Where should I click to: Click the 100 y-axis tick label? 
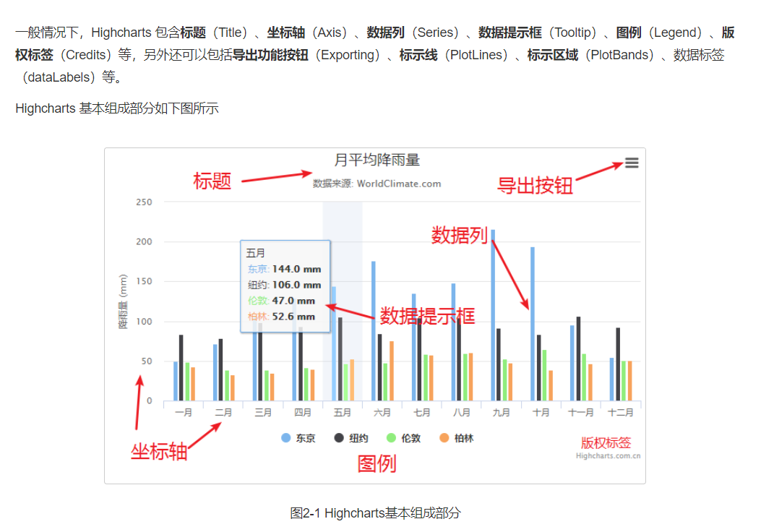click(144, 322)
